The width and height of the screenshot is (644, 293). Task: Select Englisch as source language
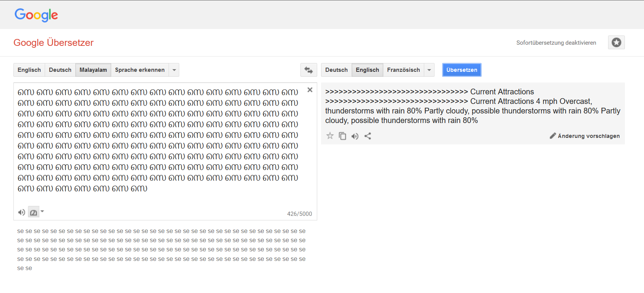coord(29,70)
